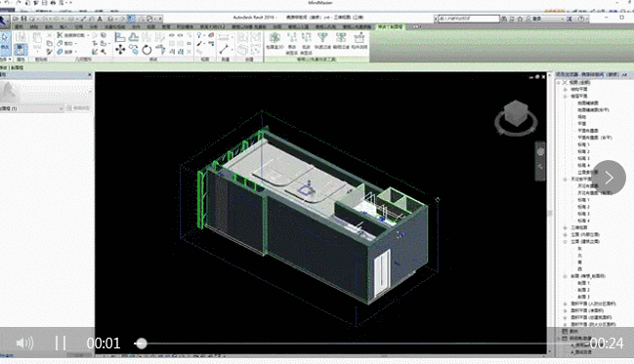Image resolution: width=634 pixels, height=364 pixels.
Task: Click the light bulb hide-in-view icon
Action: point(199,35)
